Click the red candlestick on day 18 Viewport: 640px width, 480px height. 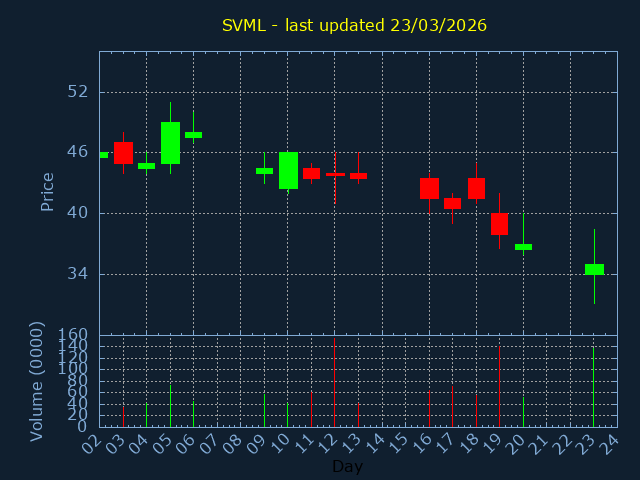click(476, 188)
